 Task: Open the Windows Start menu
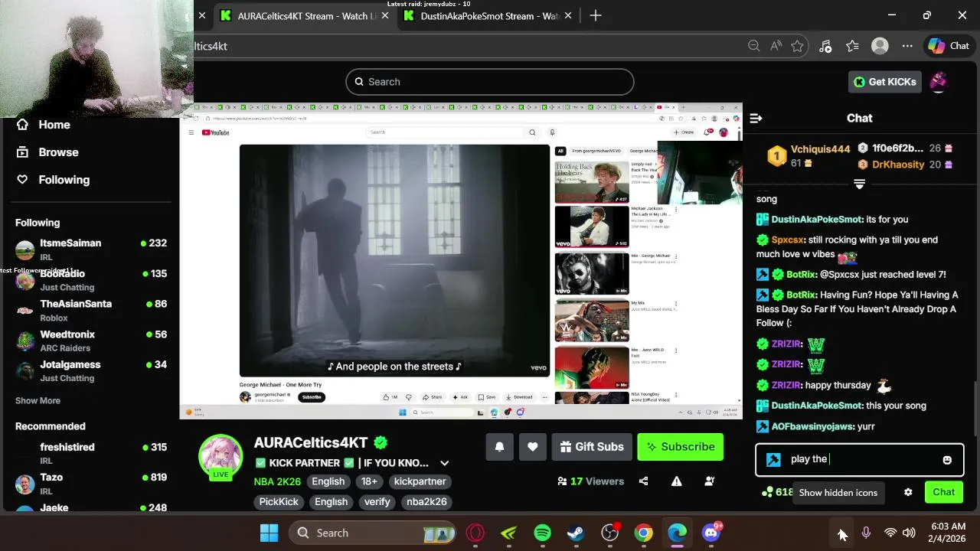pos(269,533)
